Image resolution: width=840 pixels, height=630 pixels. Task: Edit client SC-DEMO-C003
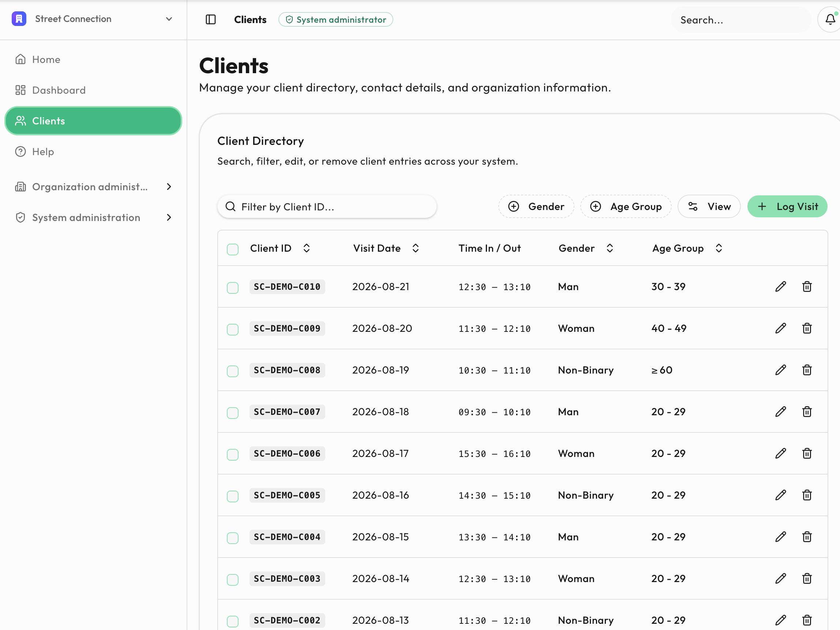(780, 579)
